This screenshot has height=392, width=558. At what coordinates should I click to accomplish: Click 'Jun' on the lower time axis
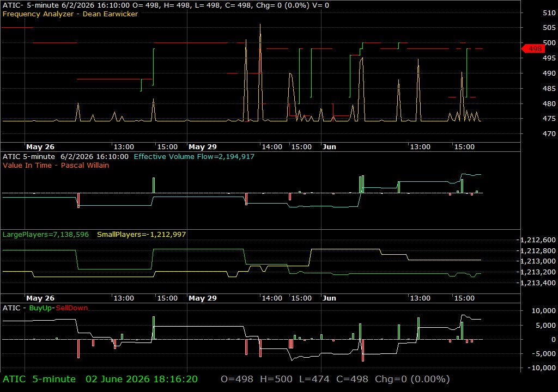click(x=329, y=298)
